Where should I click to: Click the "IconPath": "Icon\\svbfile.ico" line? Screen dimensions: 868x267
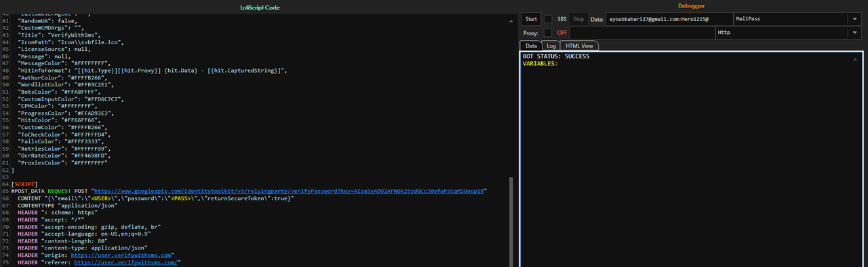tap(71, 42)
